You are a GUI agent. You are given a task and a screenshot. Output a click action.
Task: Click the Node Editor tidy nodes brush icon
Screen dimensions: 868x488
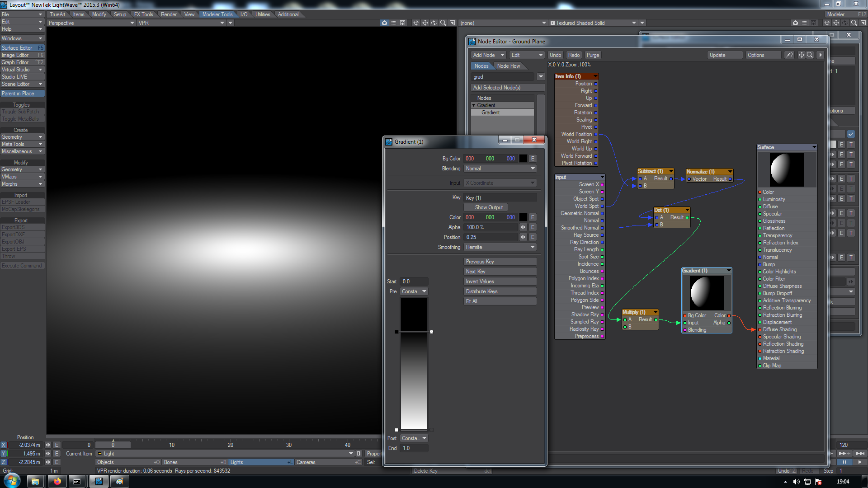tap(789, 55)
